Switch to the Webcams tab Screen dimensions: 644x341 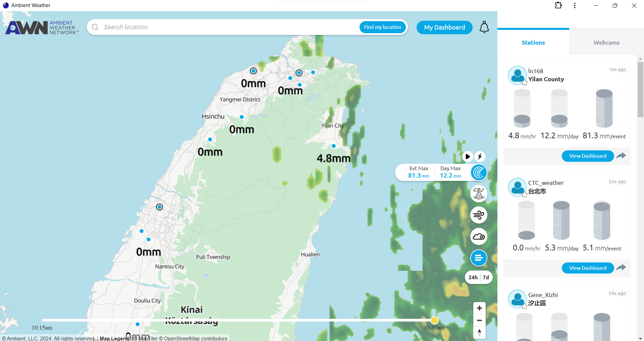[606, 43]
